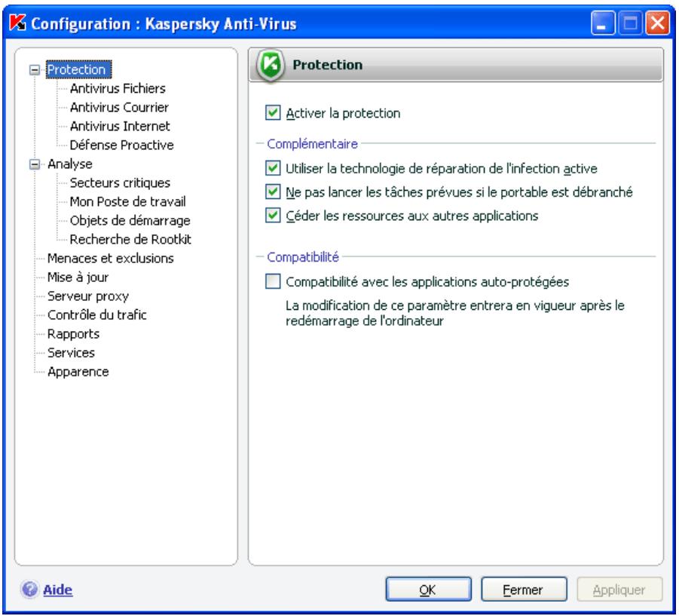Select Services in the tree

pyautogui.click(x=71, y=353)
